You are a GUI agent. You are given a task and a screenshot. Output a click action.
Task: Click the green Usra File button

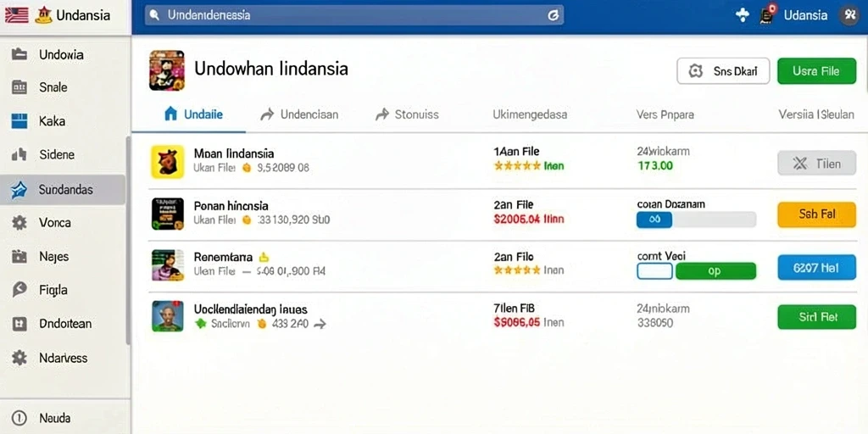tap(816, 71)
